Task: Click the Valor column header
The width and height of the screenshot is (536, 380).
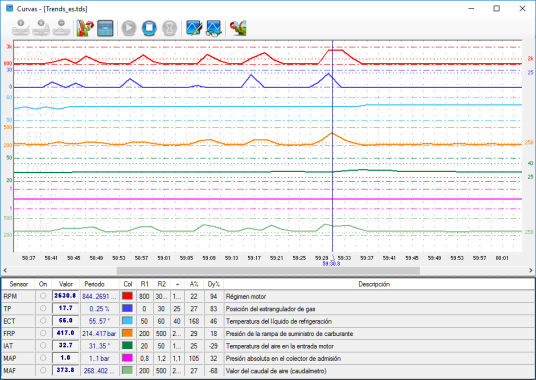Action: (x=66, y=284)
